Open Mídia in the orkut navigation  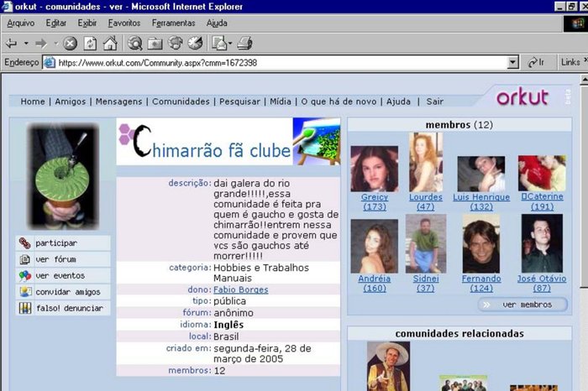(x=281, y=102)
